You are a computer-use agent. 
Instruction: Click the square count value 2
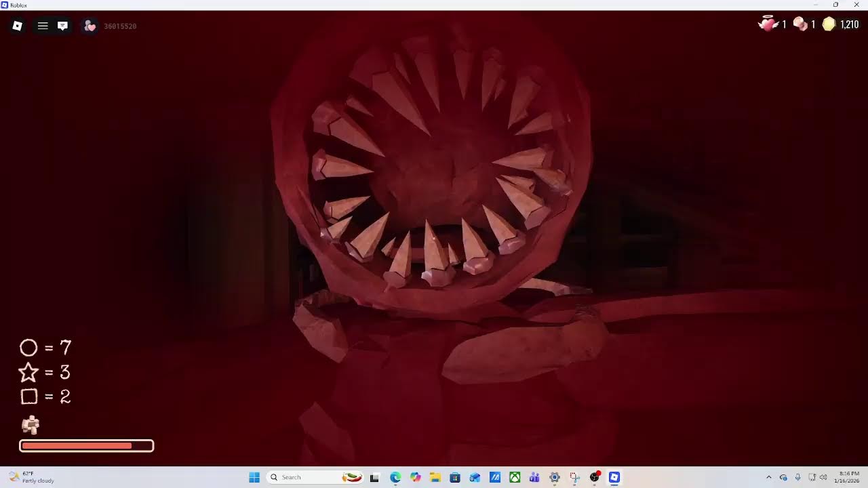(65, 396)
